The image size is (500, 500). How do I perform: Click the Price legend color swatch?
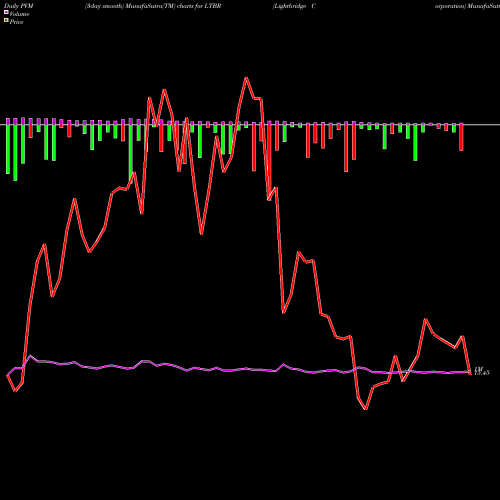(6, 21)
